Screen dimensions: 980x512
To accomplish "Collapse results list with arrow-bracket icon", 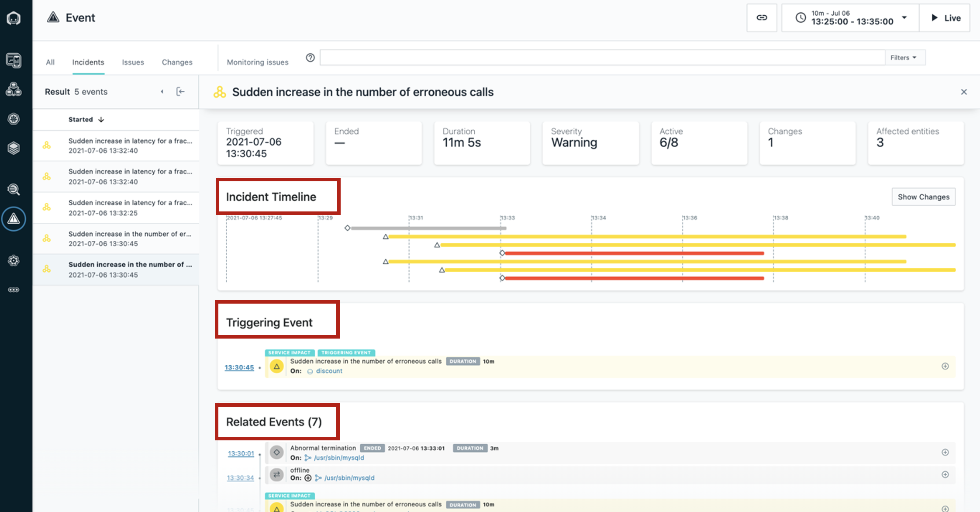I will 180,92.
